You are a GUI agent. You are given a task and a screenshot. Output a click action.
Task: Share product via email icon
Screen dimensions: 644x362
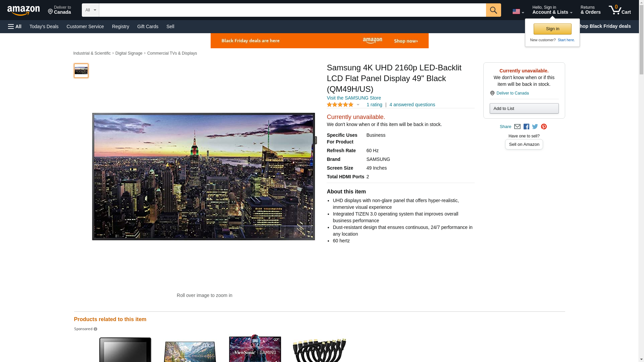coord(517,127)
